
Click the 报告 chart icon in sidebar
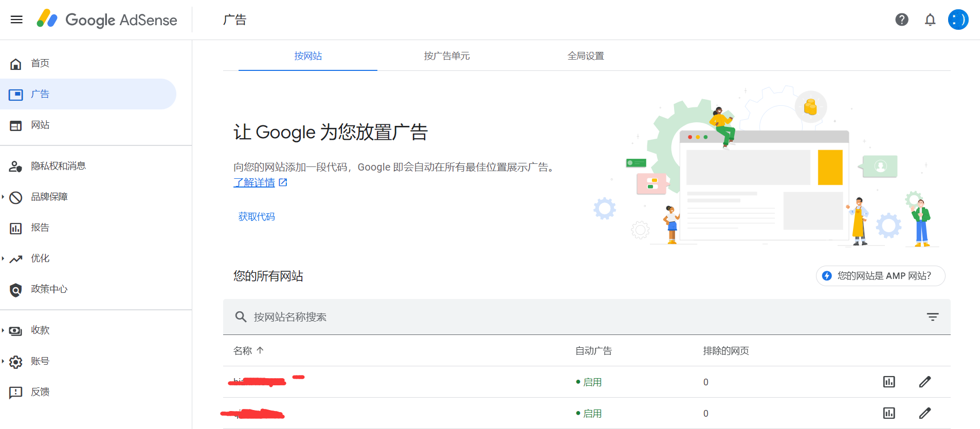tap(16, 228)
